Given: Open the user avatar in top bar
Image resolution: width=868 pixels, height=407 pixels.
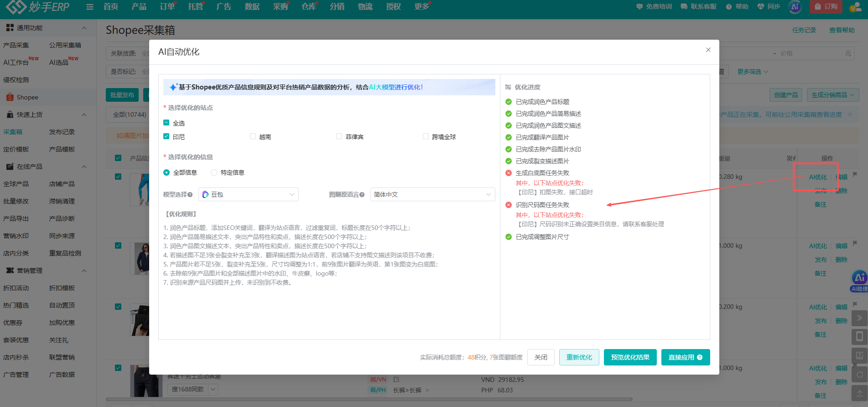Looking at the screenshot, I should [x=855, y=7].
